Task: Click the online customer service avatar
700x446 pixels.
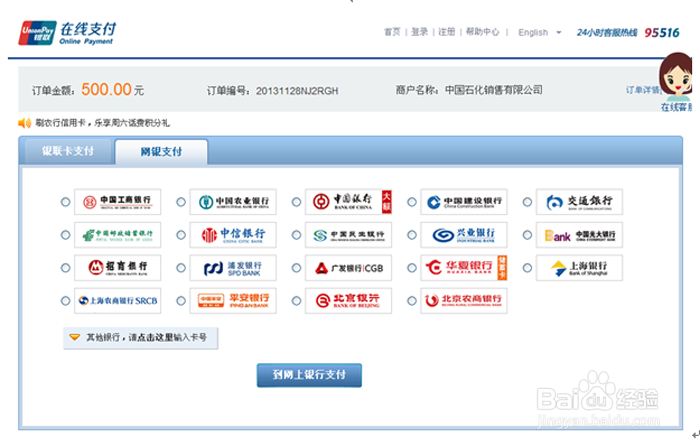Action: pos(676,77)
